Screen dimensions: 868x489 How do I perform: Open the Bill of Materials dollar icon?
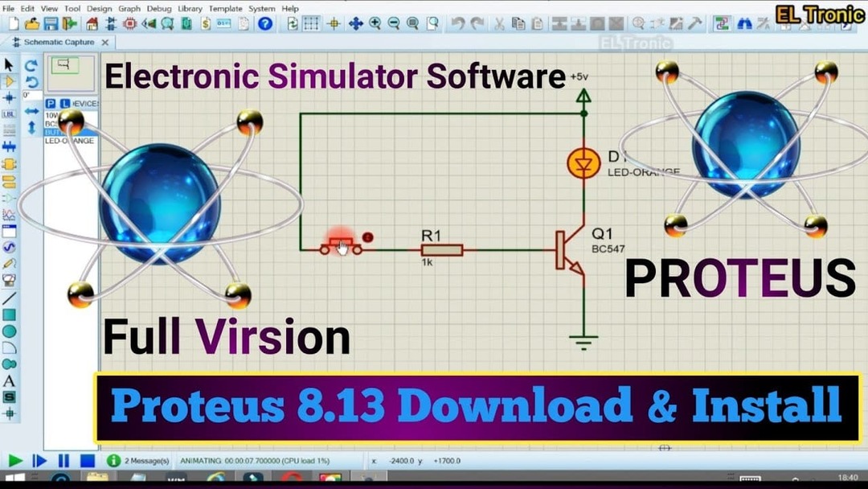[x=206, y=24]
